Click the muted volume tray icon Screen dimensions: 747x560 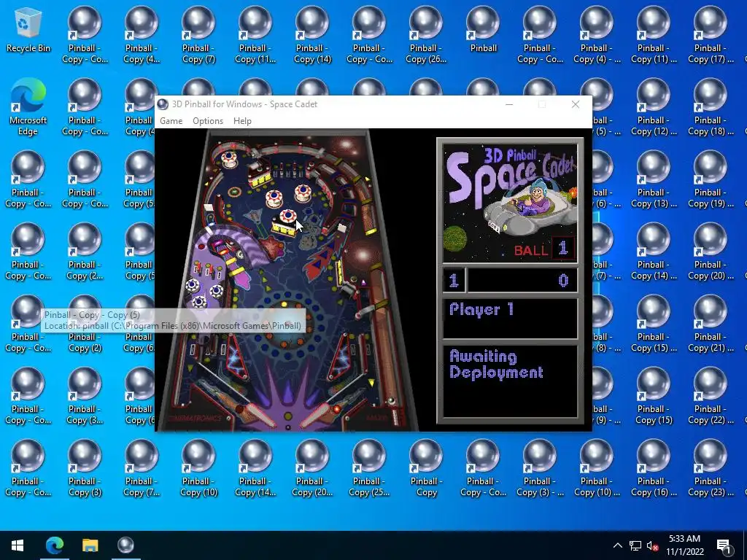(653, 545)
